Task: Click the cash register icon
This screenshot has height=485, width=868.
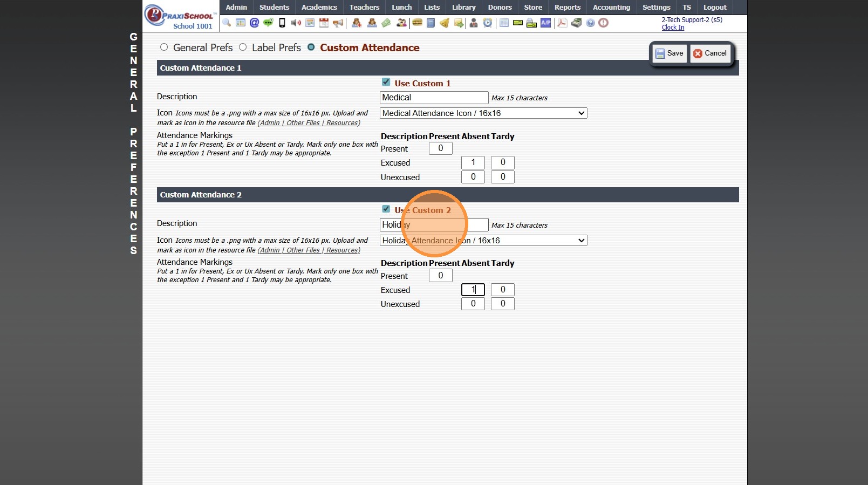Action: click(x=576, y=23)
